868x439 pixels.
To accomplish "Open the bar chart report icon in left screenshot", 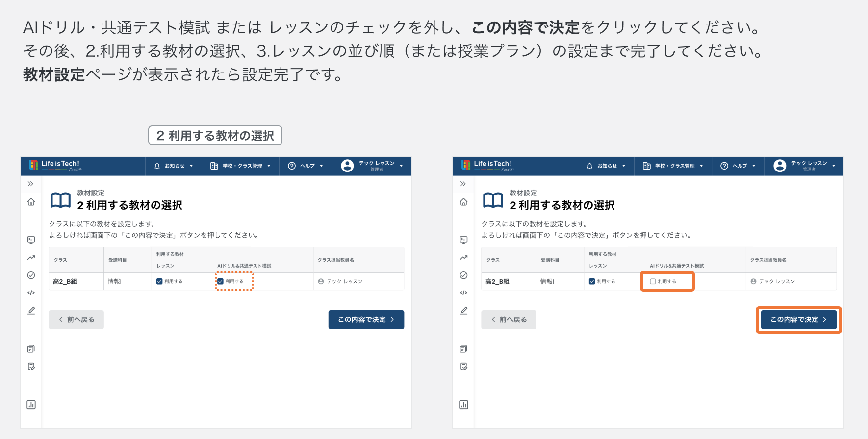I will [31, 405].
